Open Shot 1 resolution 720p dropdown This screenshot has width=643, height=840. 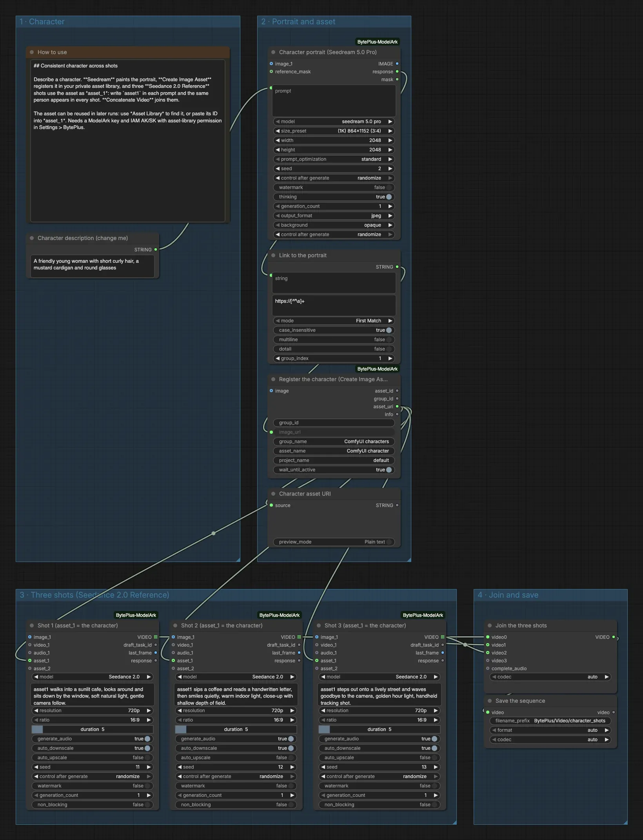coord(93,711)
